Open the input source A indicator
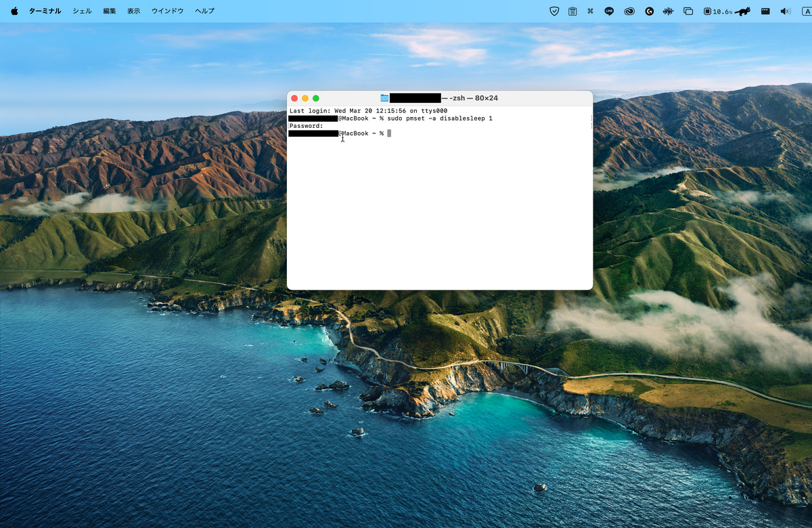The width and height of the screenshot is (812, 528). (x=806, y=11)
